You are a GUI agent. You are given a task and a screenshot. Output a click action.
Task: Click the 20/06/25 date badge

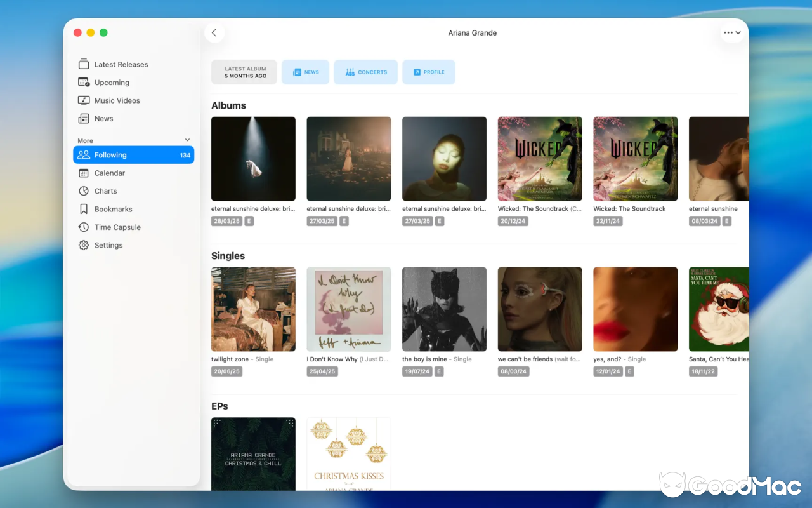226,371
